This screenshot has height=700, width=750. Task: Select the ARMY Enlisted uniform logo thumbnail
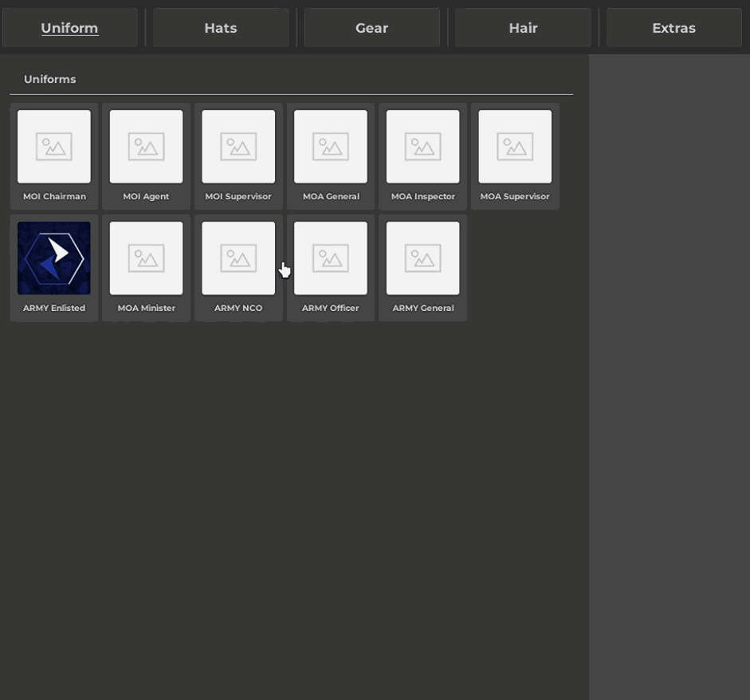[x=54, y=258]
